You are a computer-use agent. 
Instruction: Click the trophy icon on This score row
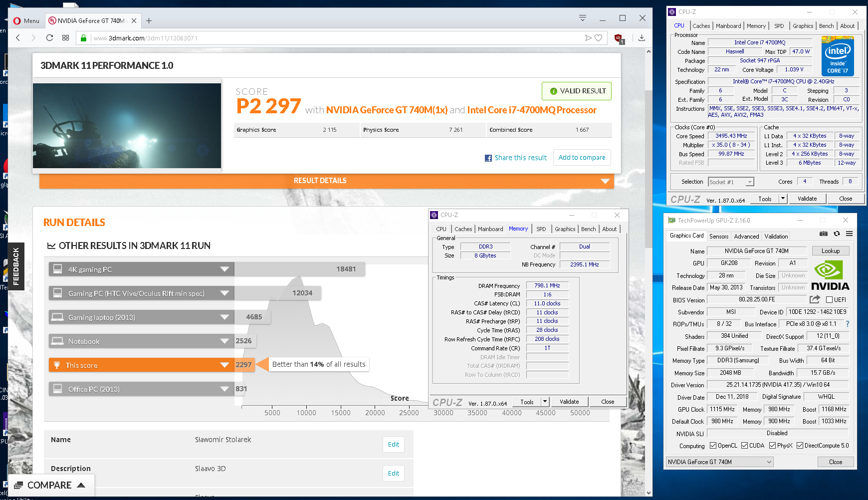point(57,365)
